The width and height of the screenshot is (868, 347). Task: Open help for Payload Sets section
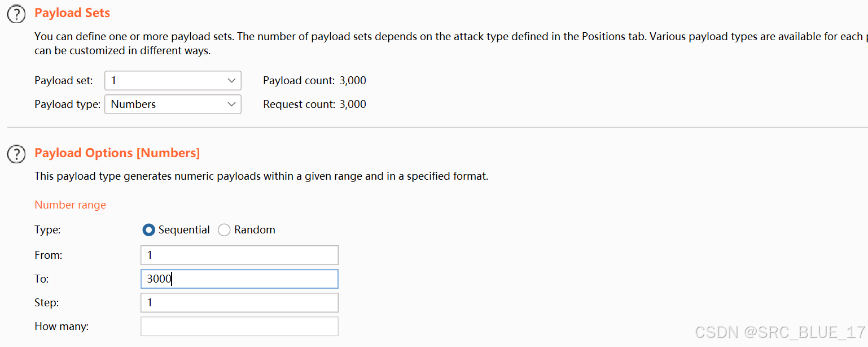(x=17, y=14)
